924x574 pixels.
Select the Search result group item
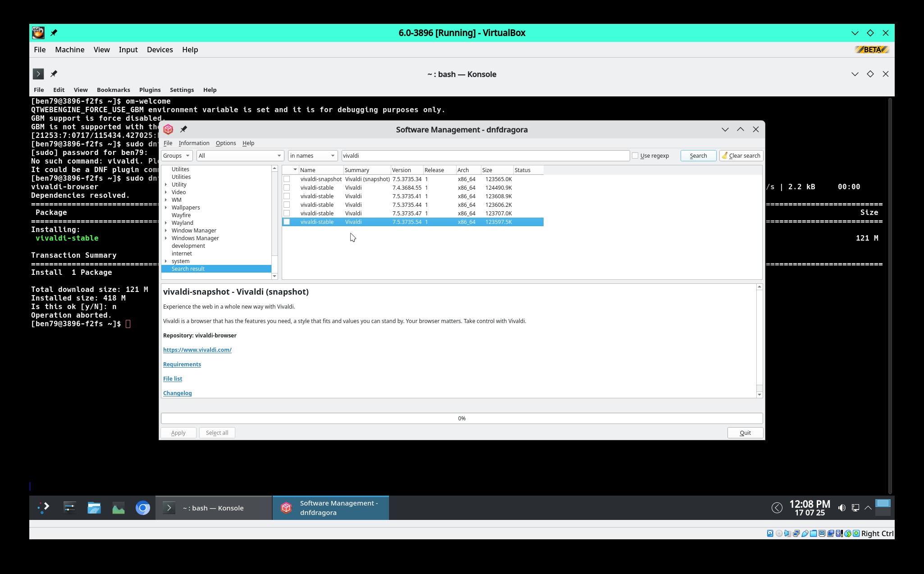click(x=216, y=269)
